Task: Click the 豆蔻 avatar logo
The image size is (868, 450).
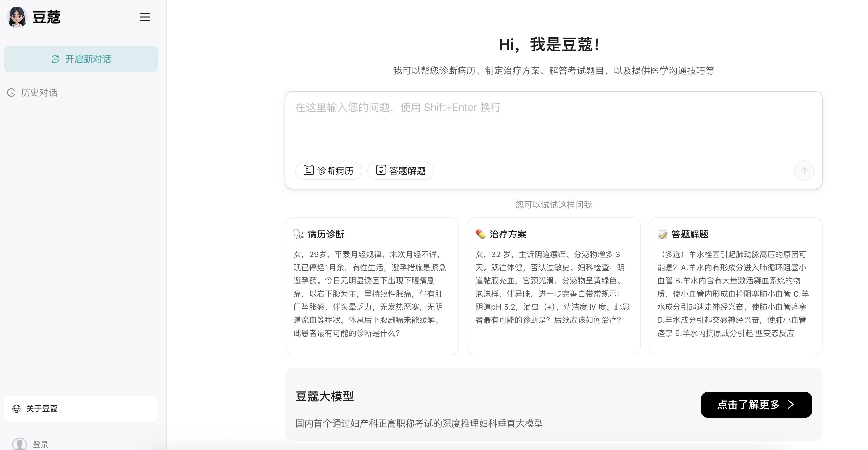Action: (x=17, y=17)
